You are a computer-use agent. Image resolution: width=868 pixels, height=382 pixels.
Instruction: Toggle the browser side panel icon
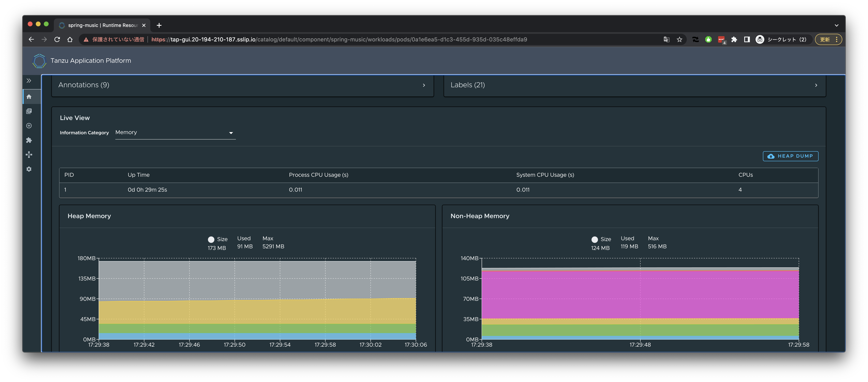pyautogui.click(x=747, y=39)
